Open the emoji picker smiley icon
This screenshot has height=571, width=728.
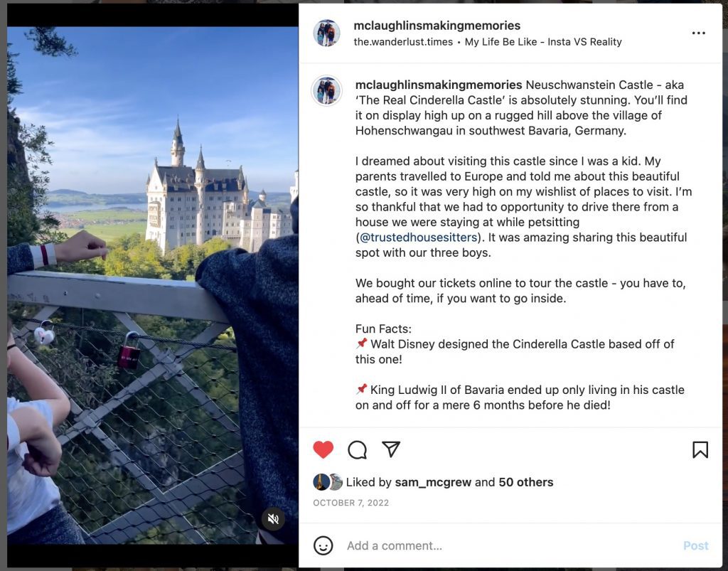[323, 545]
